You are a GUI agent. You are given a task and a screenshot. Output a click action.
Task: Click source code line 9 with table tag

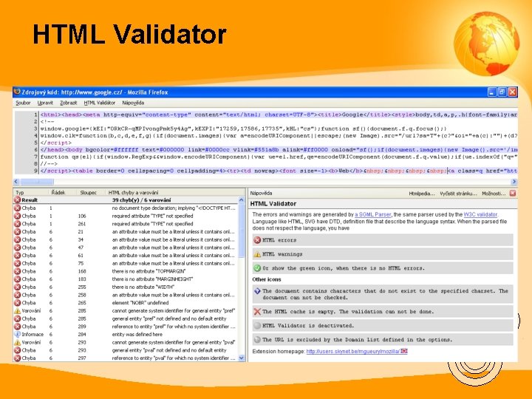coord(279,171)
